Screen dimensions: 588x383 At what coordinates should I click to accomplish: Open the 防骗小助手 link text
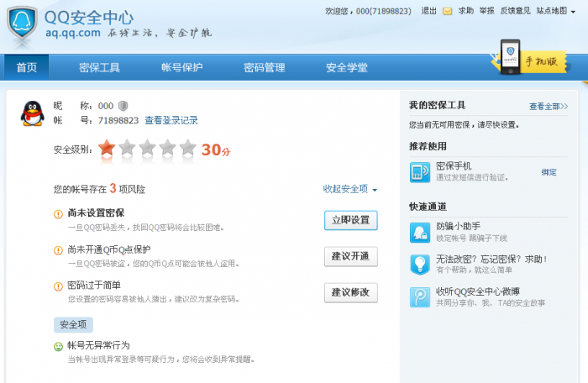tap(459, 226)
